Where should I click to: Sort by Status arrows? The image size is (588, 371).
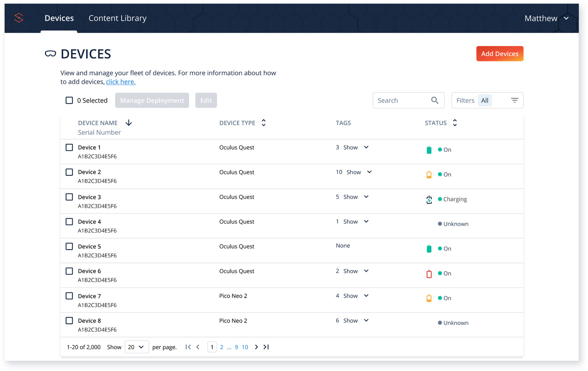coord(455,123)
